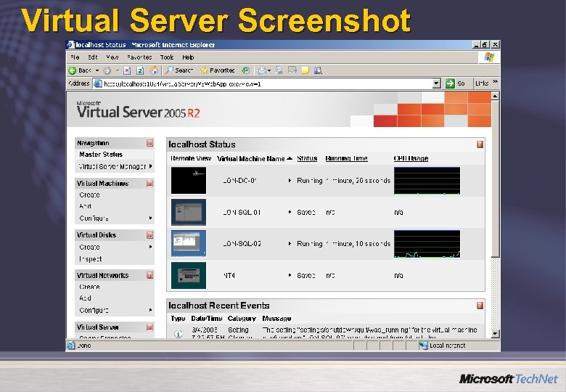
Task: Expand Virtual Disks Create submenu arrow
Action: pos(150,247)
